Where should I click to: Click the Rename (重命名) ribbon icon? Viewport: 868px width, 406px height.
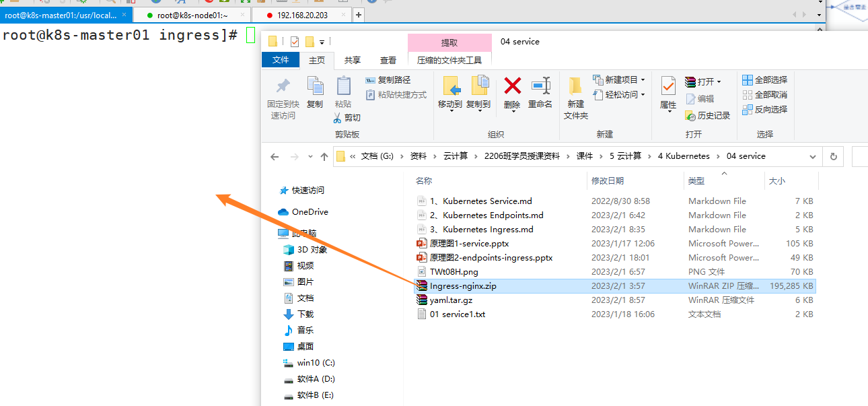click(540, 86)
